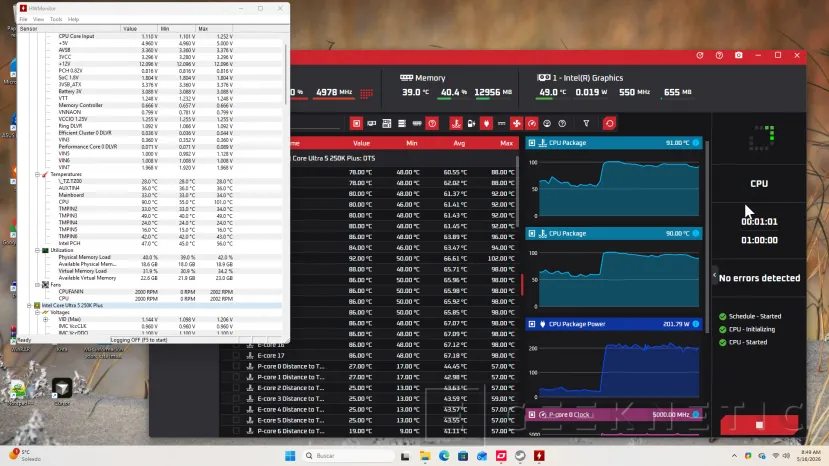Open the File menu in HWMonitor
The height and width of the screenshot is (466, 829).
pyautogui.click(x=23, y=19)
